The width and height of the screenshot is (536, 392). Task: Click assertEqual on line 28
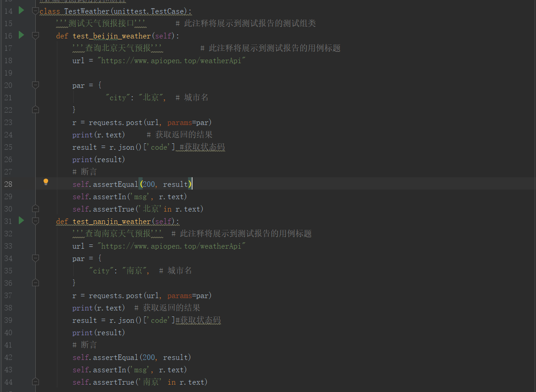[116, 185]
